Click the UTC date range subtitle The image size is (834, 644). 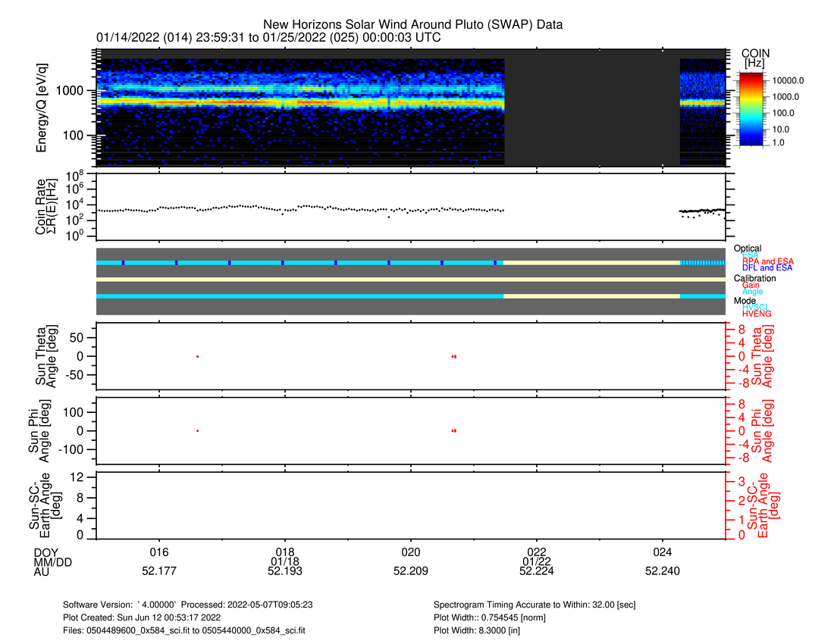click(268, 38)
